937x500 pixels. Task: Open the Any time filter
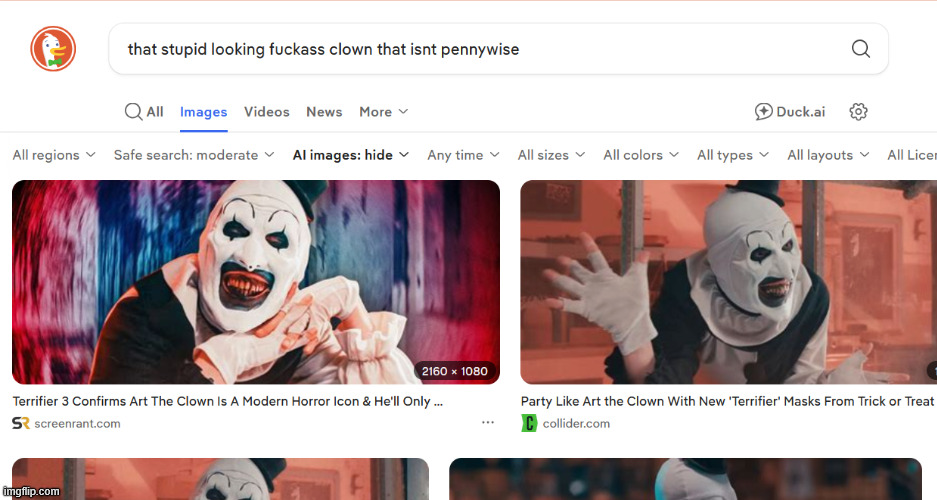463,155
